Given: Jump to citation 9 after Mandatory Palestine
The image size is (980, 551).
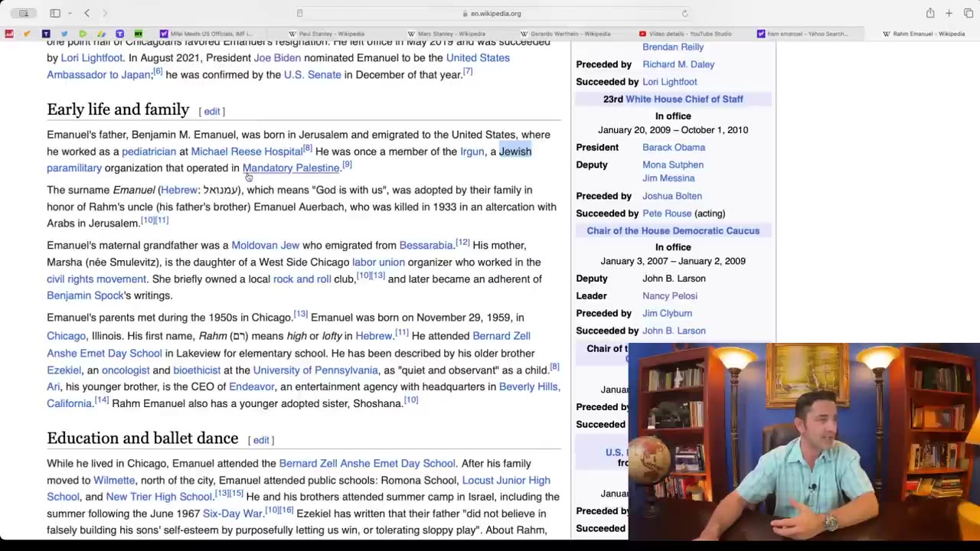Looking at the screenshot, I should click(x=347, y=165).
